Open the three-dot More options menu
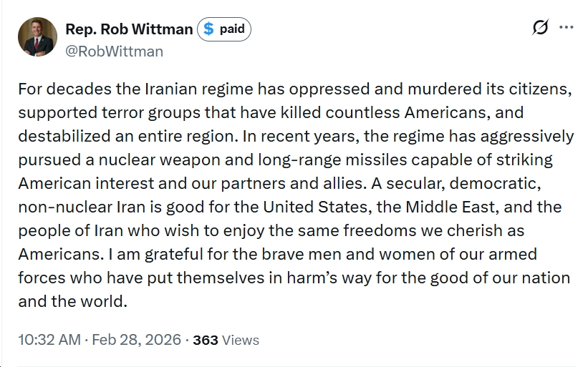Image resolution: width=588 pixels, height=367 pixels. click(x=566, y=28)
